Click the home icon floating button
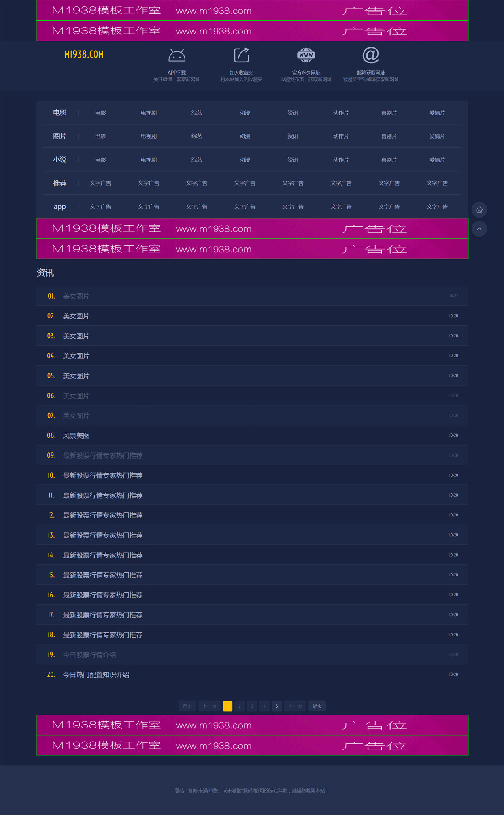 (x=479, y=209)
